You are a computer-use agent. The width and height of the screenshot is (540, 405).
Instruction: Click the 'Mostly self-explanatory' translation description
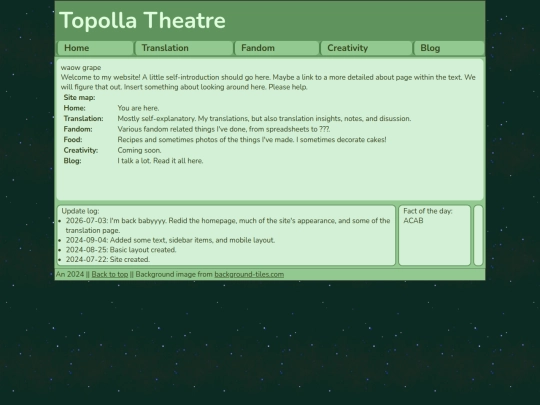point(264,119)
